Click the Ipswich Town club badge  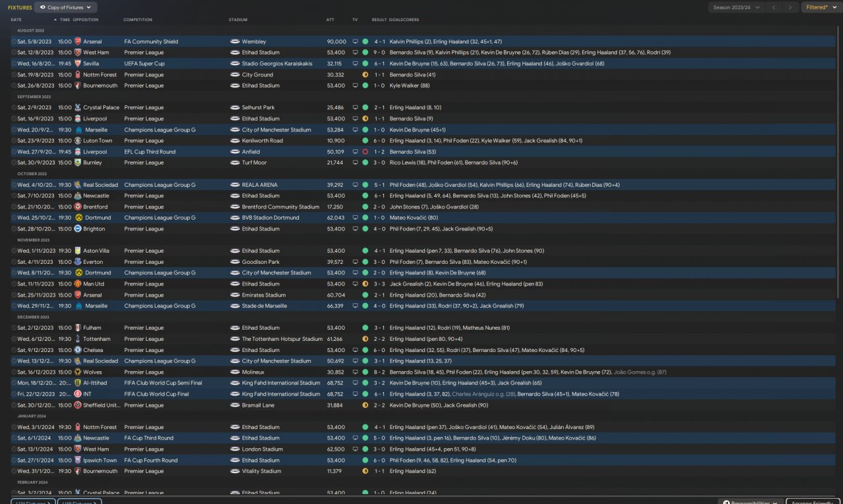point(78,461)
